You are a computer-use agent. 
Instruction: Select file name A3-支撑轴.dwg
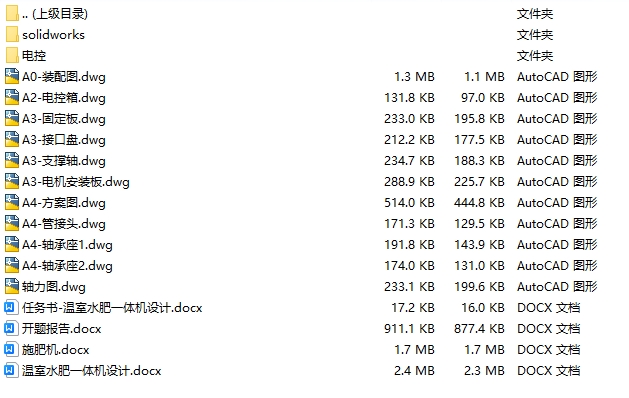(x=64, y=160)
